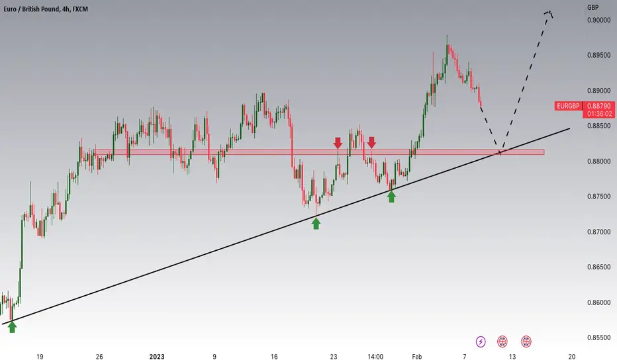Screen dimensions: 617x364
Task: Click the 0.87000 price axis label
Action: pos(599,232)
